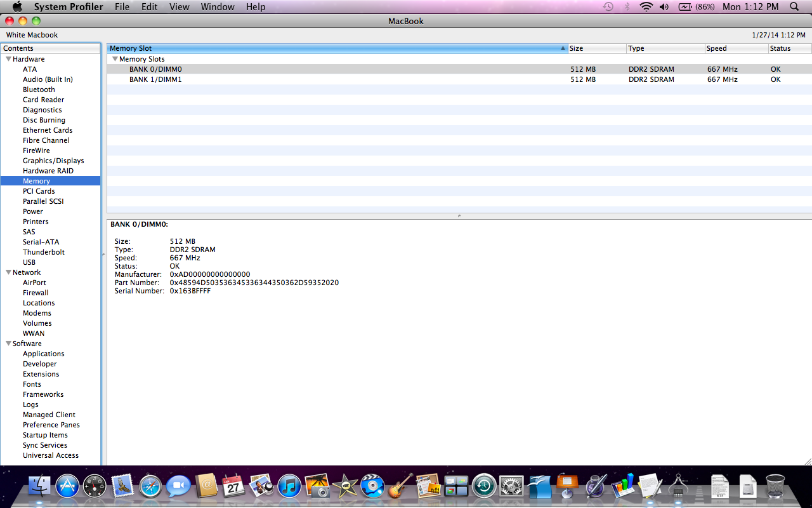Sort by the Size column header

point(597,48)
